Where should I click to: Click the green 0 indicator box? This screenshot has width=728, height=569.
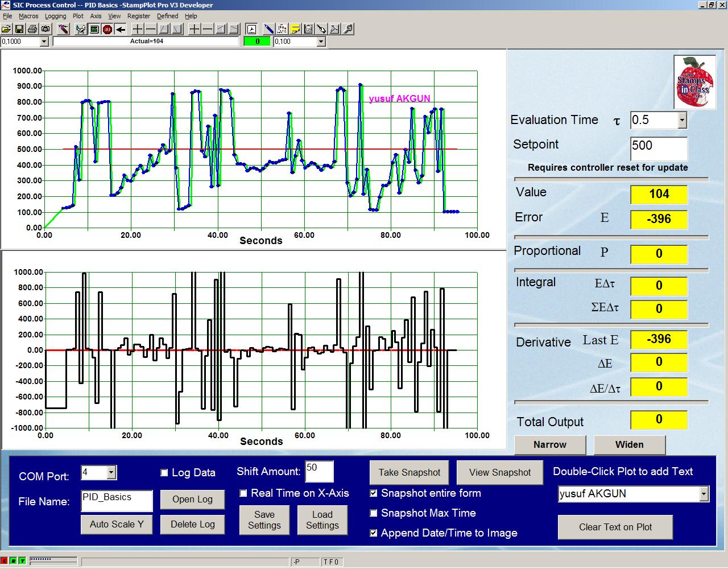[x=258, y=42]
